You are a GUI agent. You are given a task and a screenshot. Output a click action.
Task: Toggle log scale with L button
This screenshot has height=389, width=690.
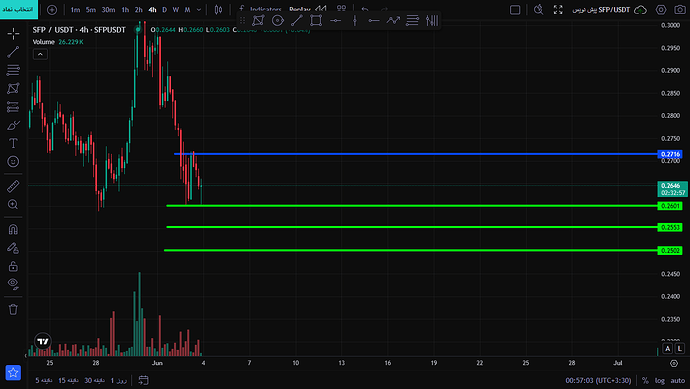pos(679,349)
